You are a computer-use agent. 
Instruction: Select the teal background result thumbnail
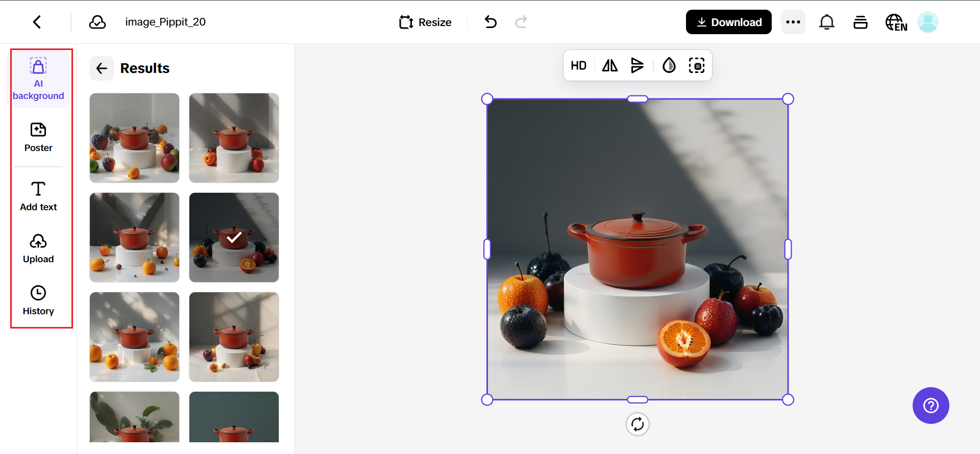(234, 417)
